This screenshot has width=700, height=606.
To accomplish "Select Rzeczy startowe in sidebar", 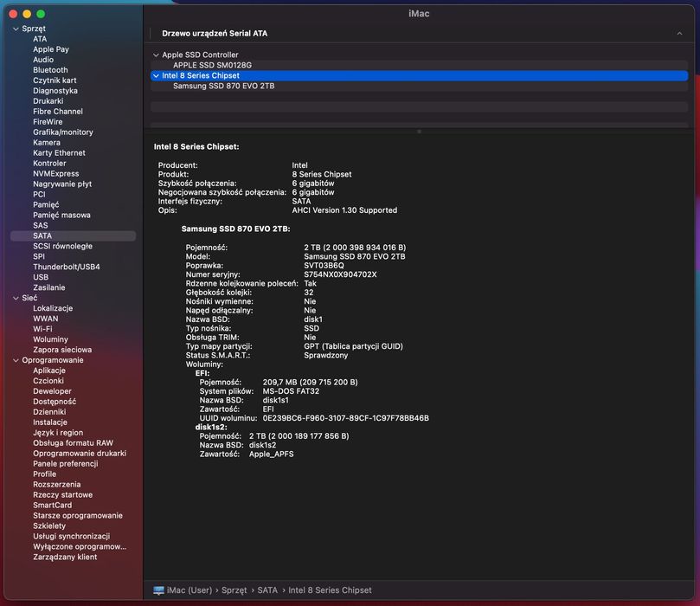I will coord(63,495).
